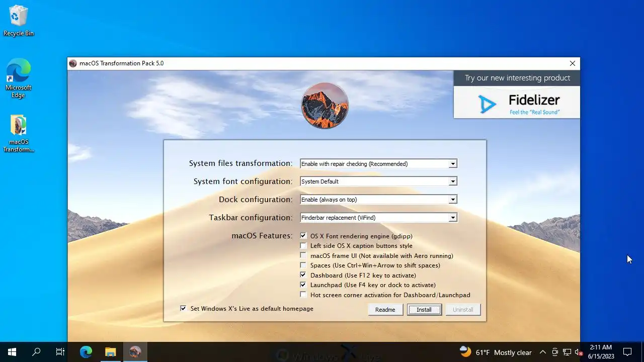Expand Taskbar configuration dropdown arrow
This screenshot has width=644, height=362.
[x=453, y=218]
